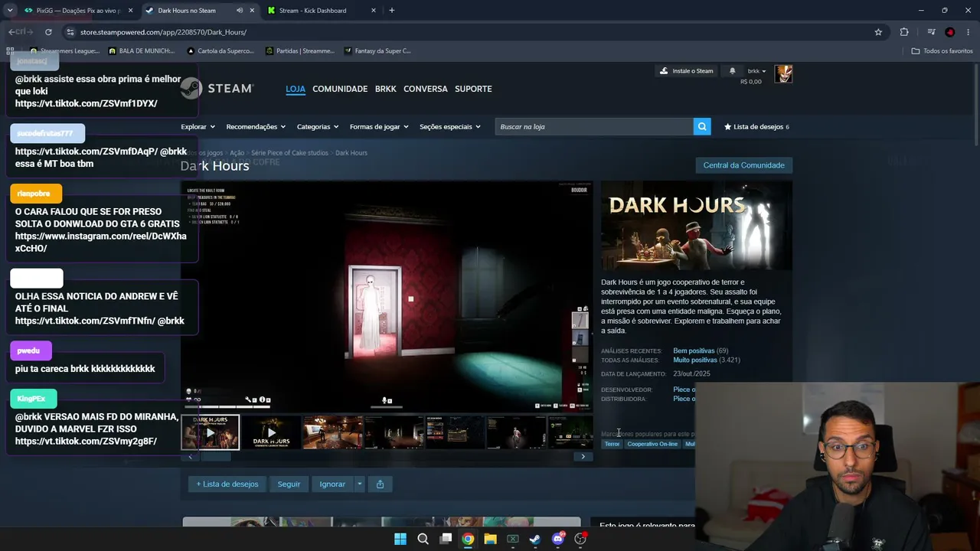
Task: Expand the Formas de jogar dropdown
Action: coord(379,126)
